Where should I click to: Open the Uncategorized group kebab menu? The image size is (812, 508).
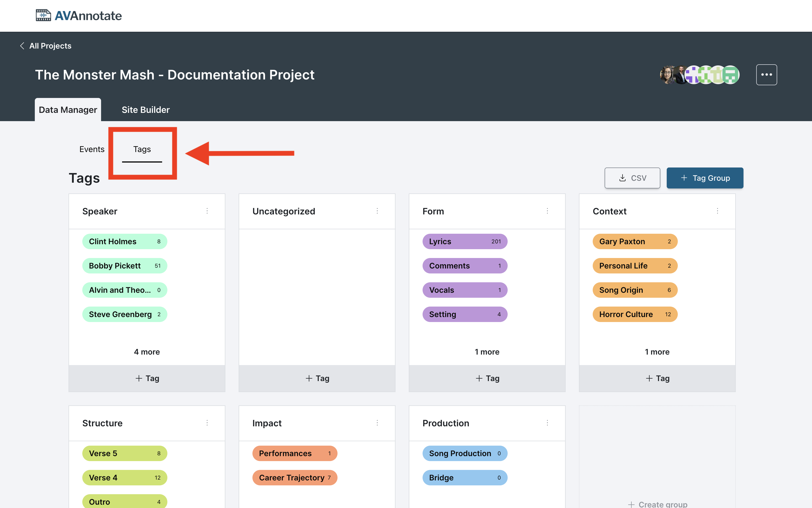(x=377, y=211)
